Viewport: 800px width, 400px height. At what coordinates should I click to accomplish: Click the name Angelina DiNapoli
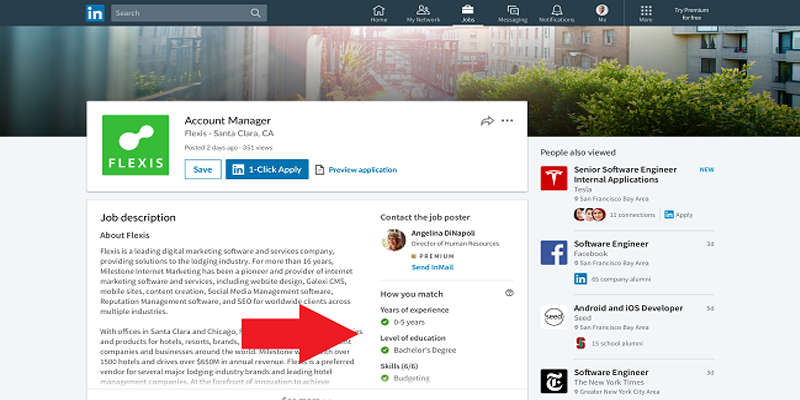click(443, 233)
